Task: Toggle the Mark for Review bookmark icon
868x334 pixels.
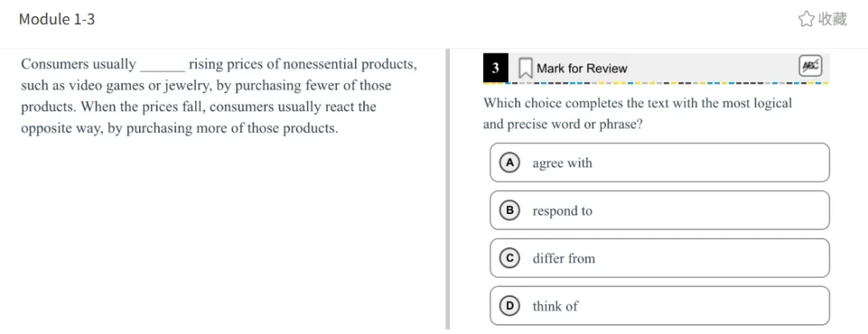Action: click(525, 68)
